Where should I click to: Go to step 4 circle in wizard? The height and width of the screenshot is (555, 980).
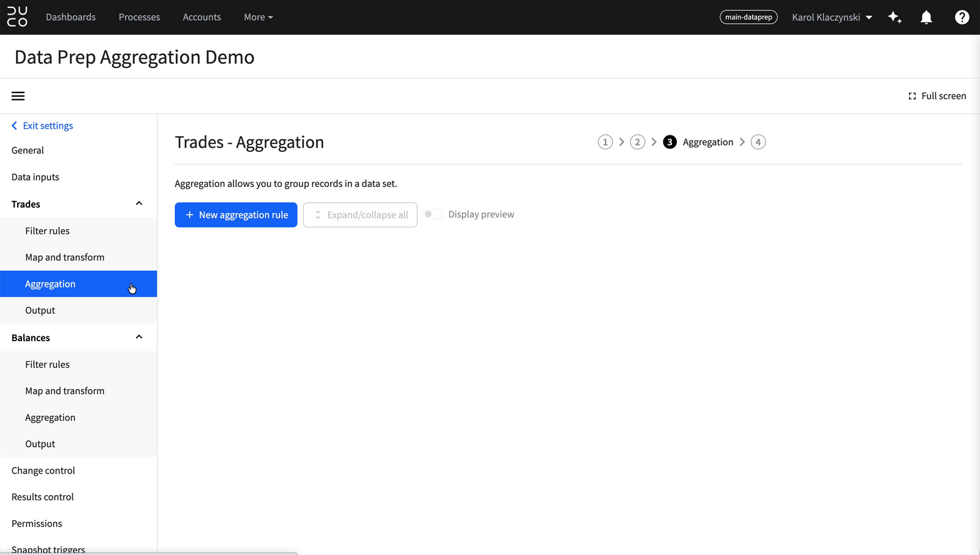click(x=758, y=142)
